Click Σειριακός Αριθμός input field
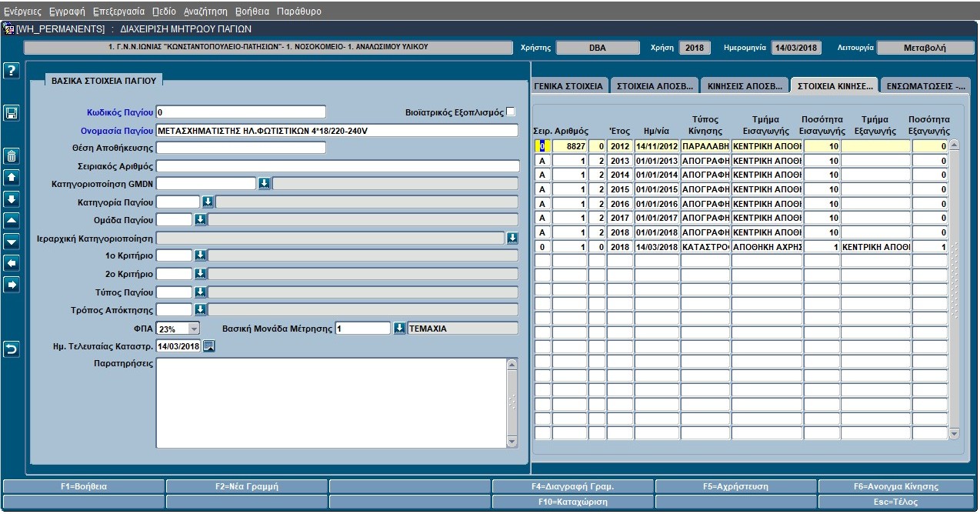 coord(338,166)
